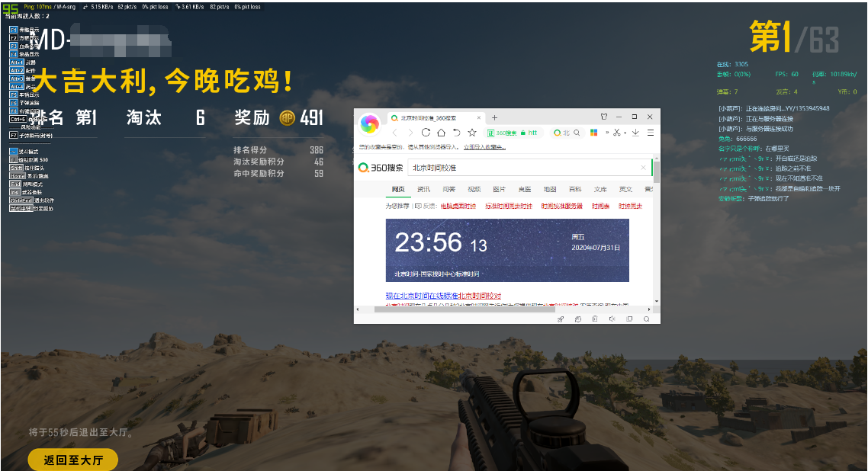Select the 网页 search tab

click(x=398, y=189)
